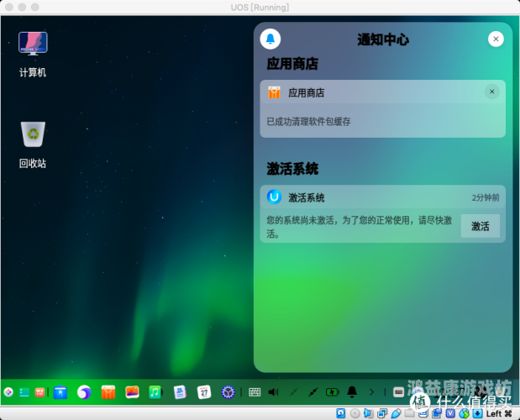Click the input method keyboard icon
This screenshot has width=520, height=420.
399,392
